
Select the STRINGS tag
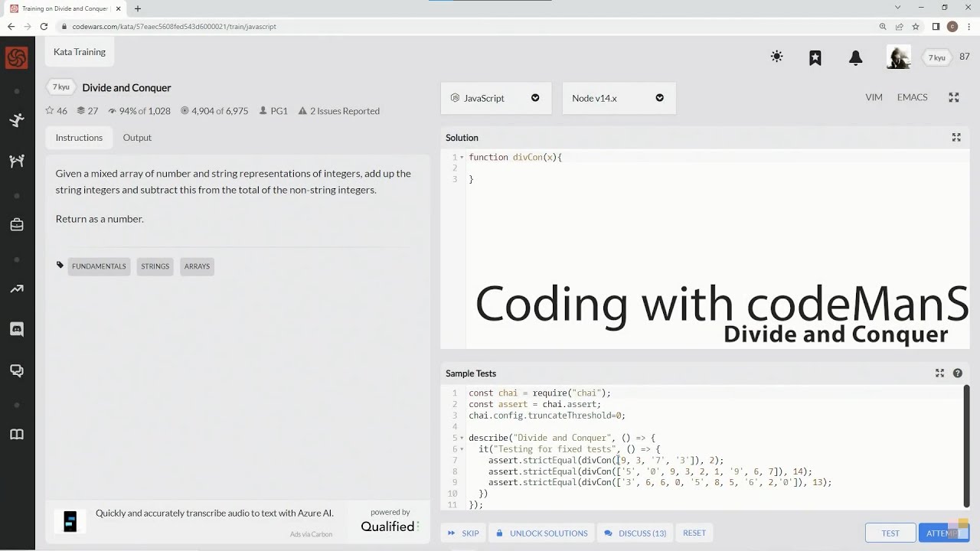tap(155, 266)
